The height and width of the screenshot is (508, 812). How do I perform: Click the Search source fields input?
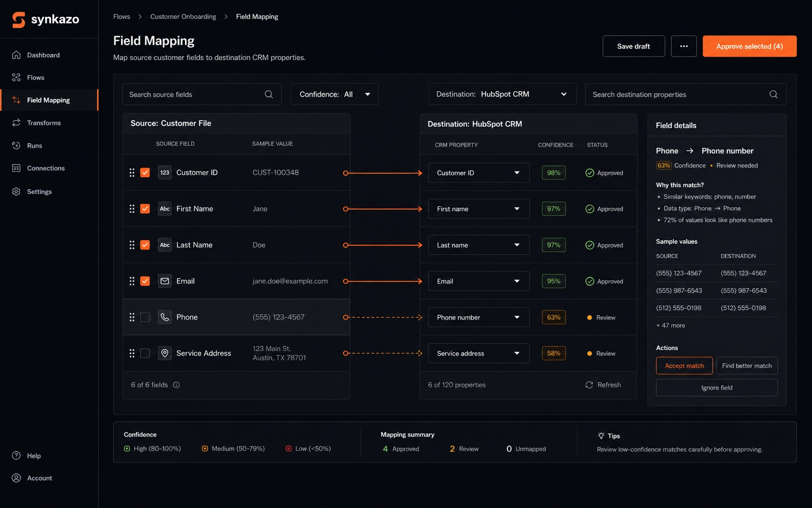click(202, 94)
